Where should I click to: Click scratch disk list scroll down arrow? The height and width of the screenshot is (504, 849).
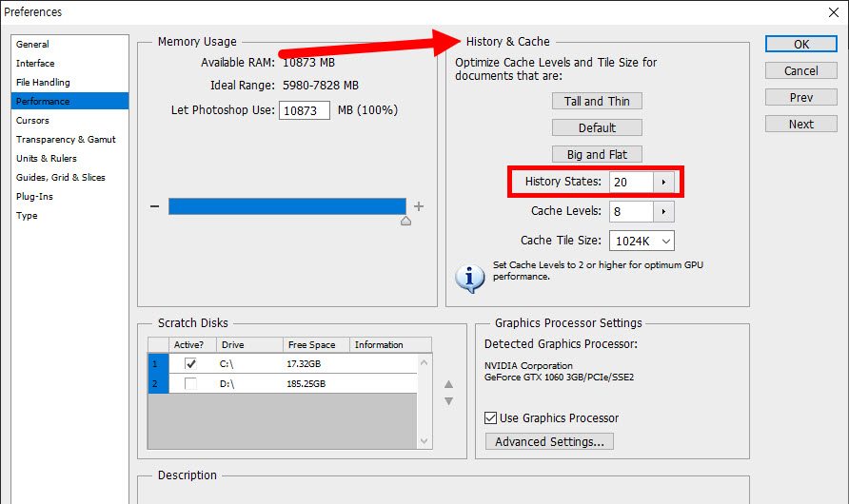click(424, 441)
